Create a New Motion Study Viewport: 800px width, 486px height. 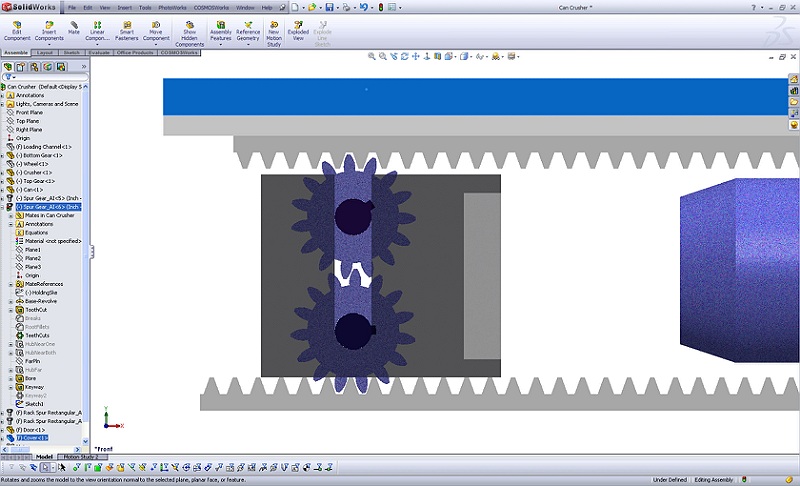pos(273,31)
